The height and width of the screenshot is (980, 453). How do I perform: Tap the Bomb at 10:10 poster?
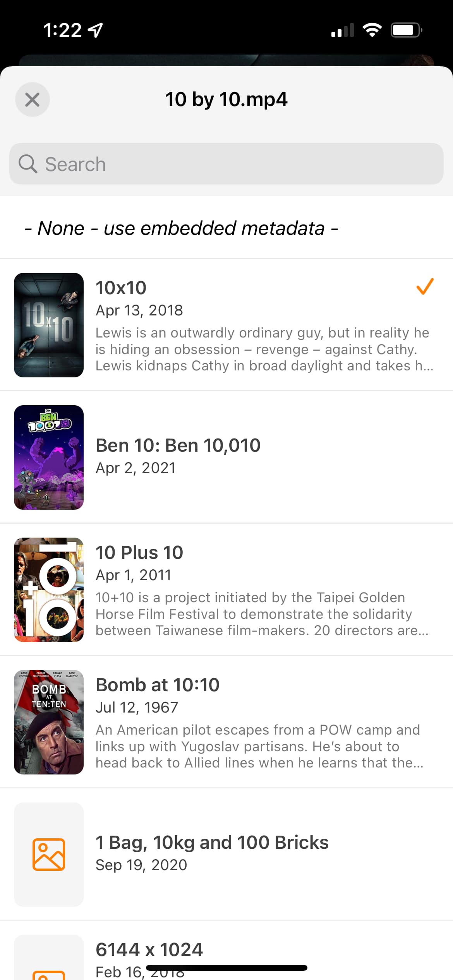(49, 722)
